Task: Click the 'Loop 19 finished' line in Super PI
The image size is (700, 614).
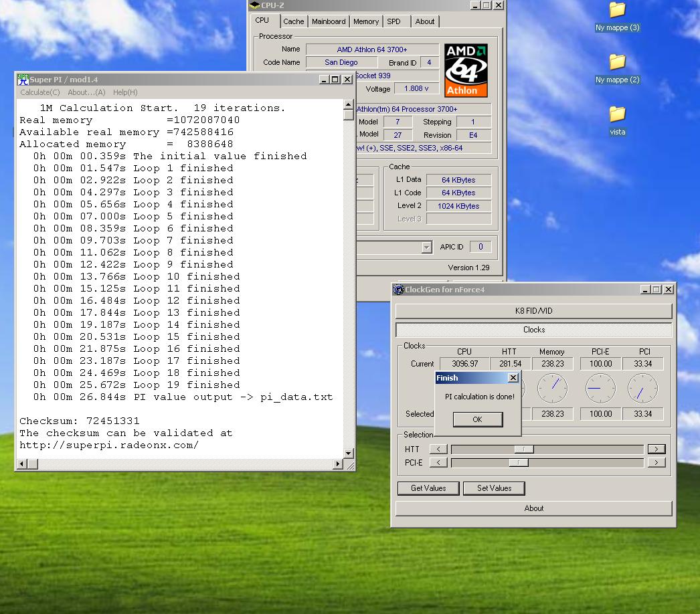Action: pos(136,385)
